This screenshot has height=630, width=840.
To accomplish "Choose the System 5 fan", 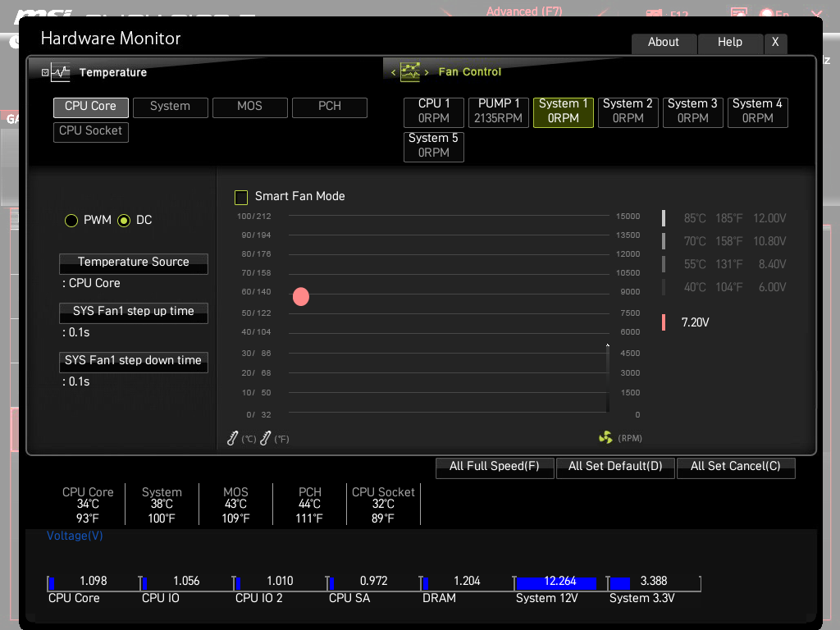I will (434, 146).
